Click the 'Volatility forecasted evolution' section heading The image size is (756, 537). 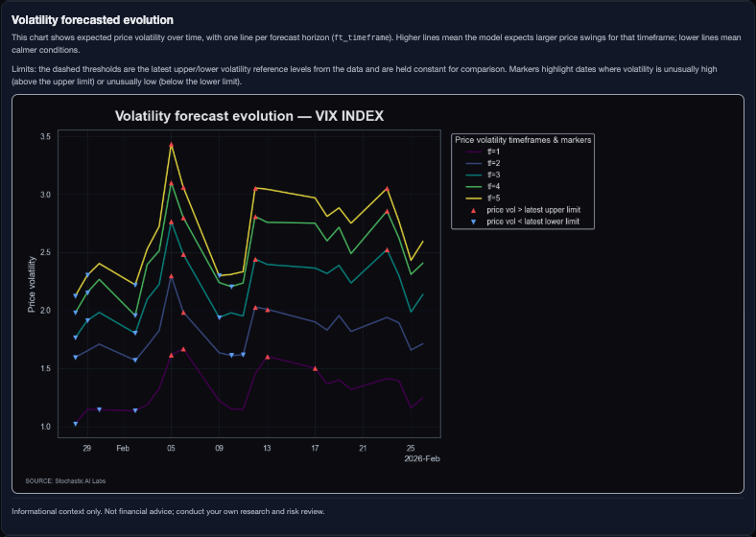[92, 20]
